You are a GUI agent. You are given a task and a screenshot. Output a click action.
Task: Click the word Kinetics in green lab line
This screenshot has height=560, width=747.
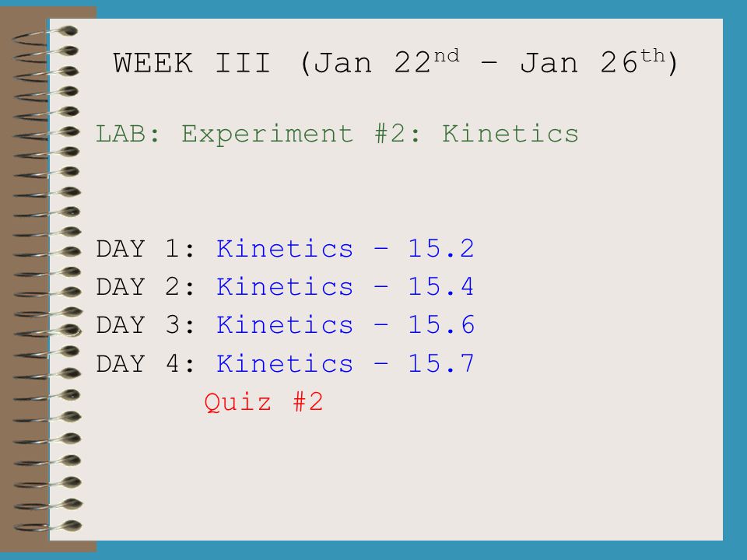point(510,133)
